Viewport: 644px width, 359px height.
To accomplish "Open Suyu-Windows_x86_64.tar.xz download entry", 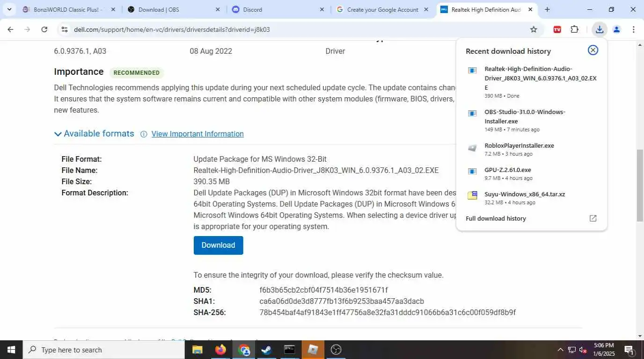I will 525,194.
